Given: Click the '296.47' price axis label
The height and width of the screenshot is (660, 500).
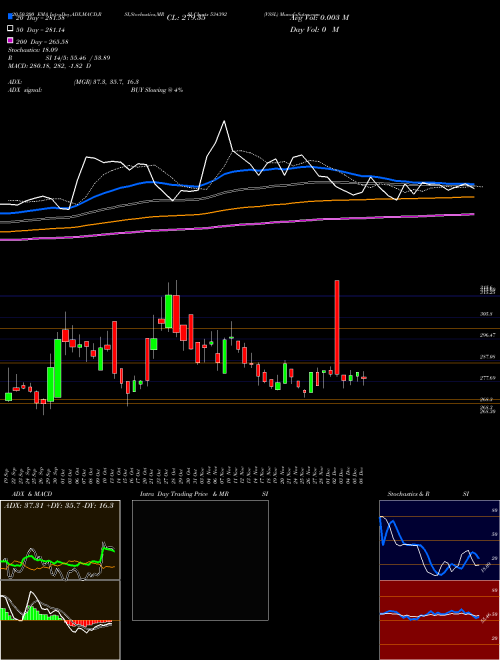Looking at the screenshot, I should 488,335.
